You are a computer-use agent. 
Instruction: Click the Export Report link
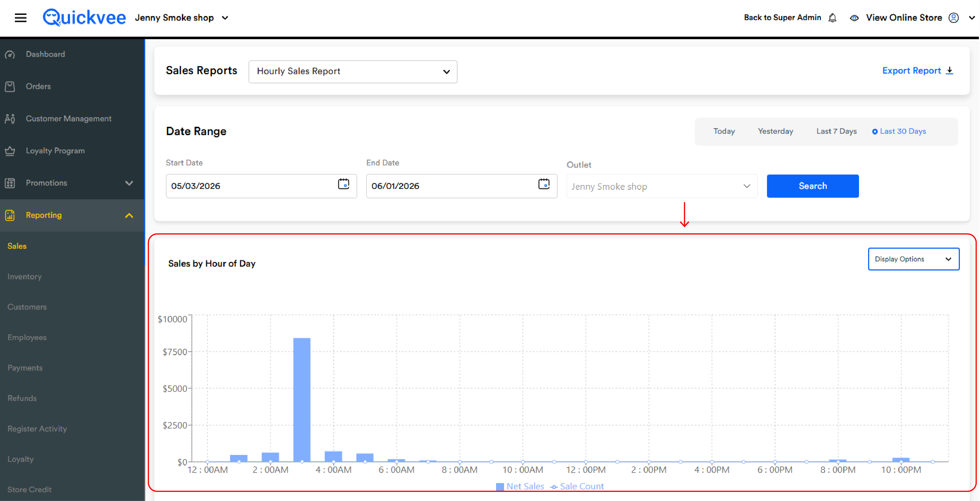[x=911, y=70]
